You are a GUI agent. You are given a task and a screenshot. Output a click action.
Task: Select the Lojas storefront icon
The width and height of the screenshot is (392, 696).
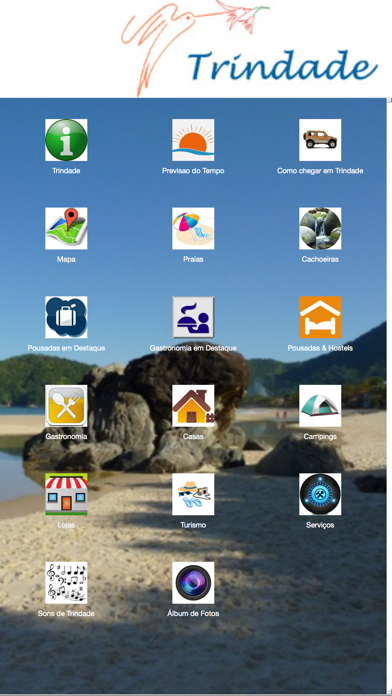(x=66, y=494)
